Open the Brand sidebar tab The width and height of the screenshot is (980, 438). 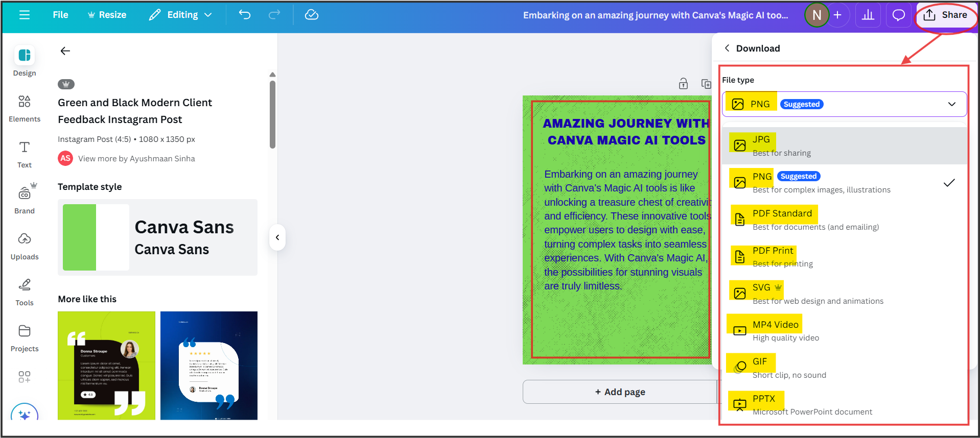click(x=25, y=199)
